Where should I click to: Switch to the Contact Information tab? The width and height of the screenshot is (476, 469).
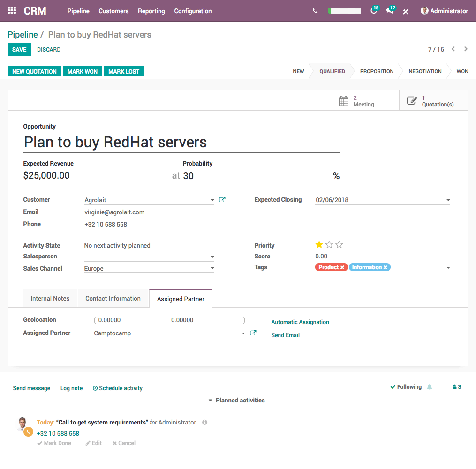tap(113, 298)
